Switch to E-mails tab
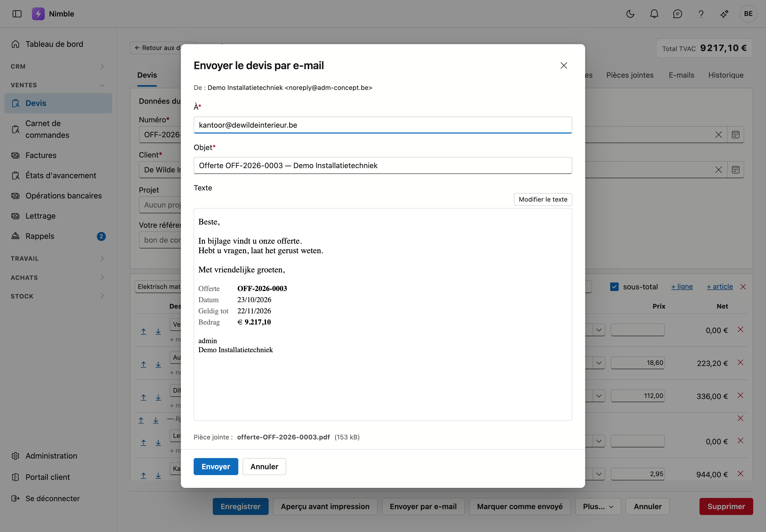Viewport: 766px width, 532px height. click(681, 75)
